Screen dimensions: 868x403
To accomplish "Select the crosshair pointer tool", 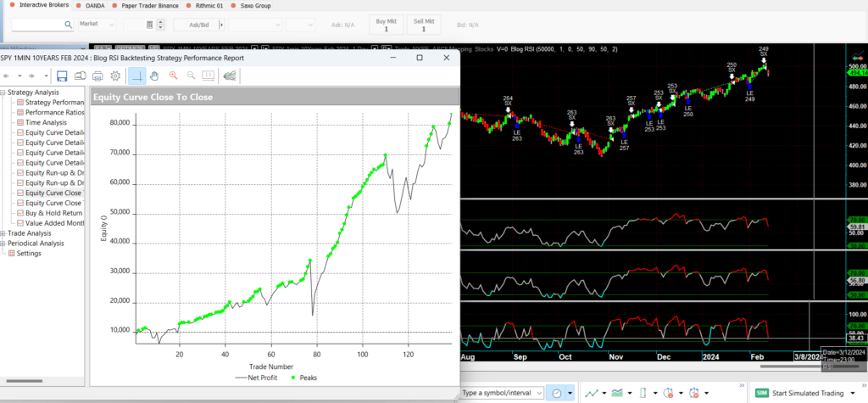I will [137, 76].
